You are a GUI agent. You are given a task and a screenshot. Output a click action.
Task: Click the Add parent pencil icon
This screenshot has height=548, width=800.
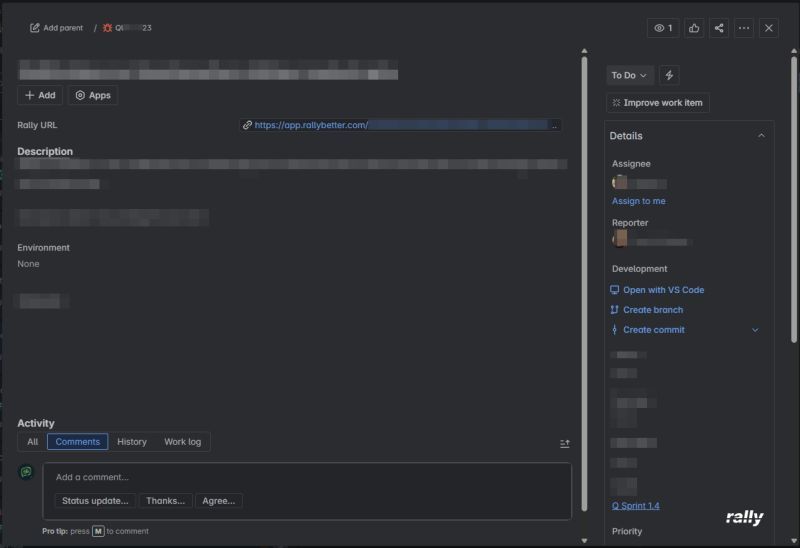35,28
